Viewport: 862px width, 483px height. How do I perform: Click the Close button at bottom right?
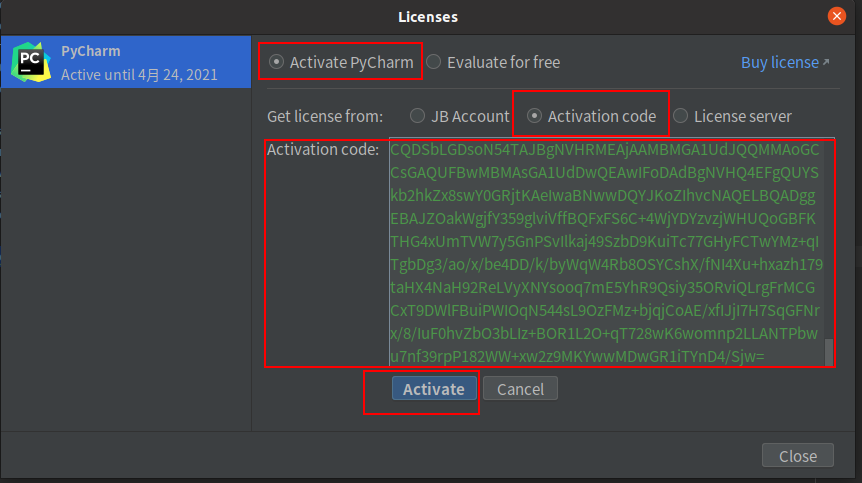(798, 456)
